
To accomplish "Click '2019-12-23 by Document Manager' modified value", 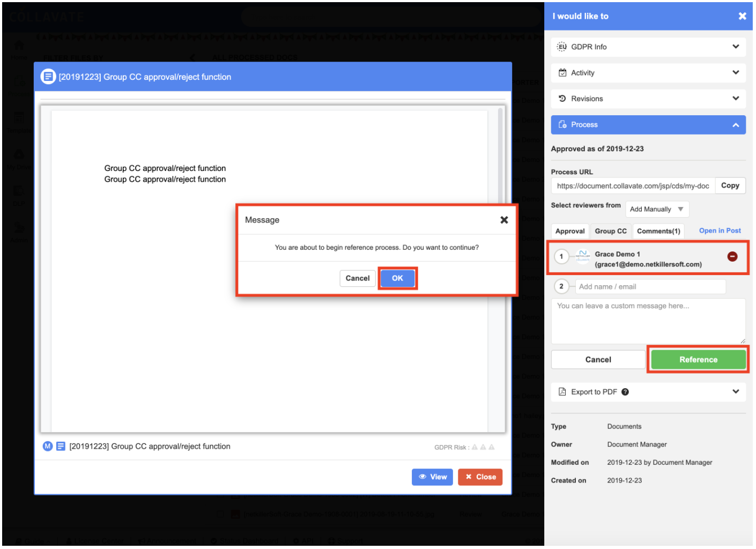I will (x=659, y=463).
